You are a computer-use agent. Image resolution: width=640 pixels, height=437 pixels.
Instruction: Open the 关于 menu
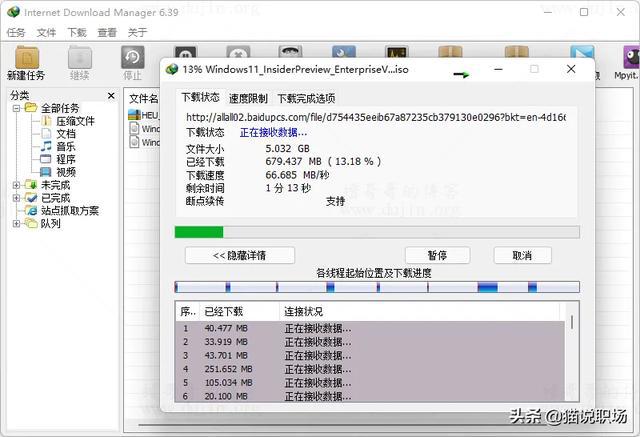tap(137, 32)
